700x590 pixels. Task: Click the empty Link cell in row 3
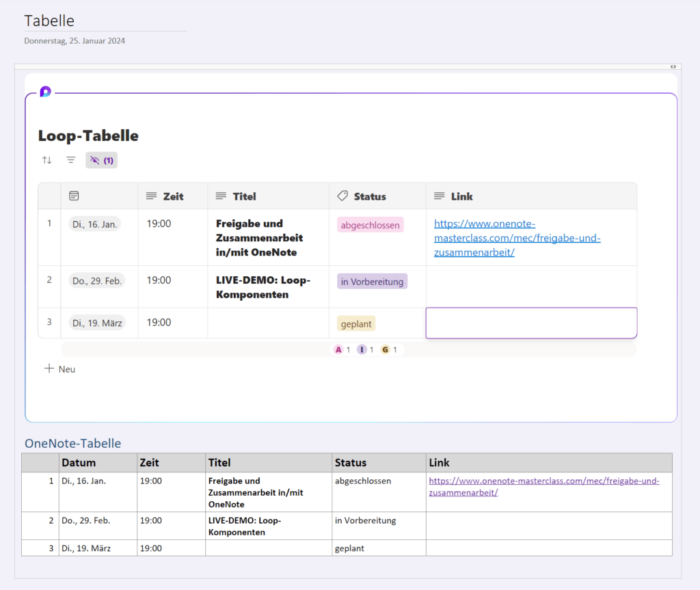tap(531, 323)
